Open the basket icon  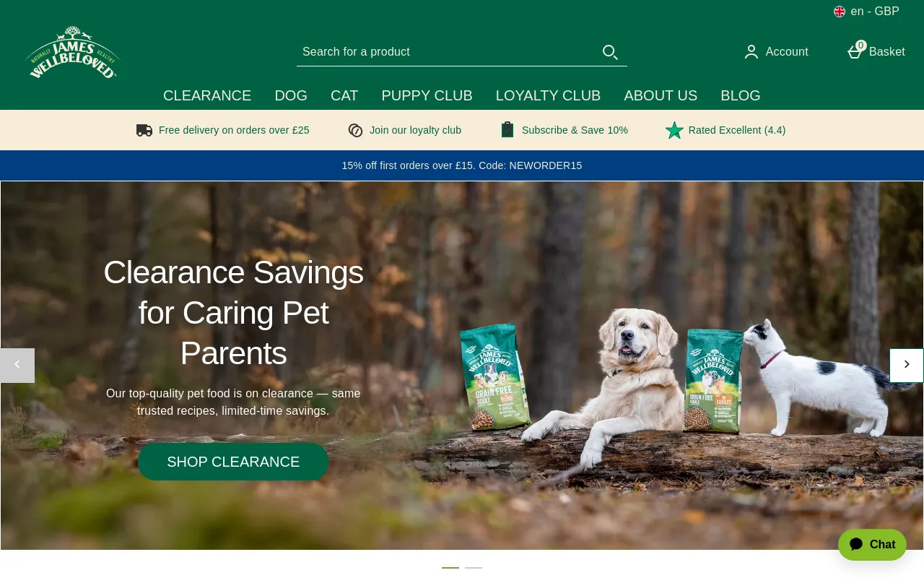855,52
